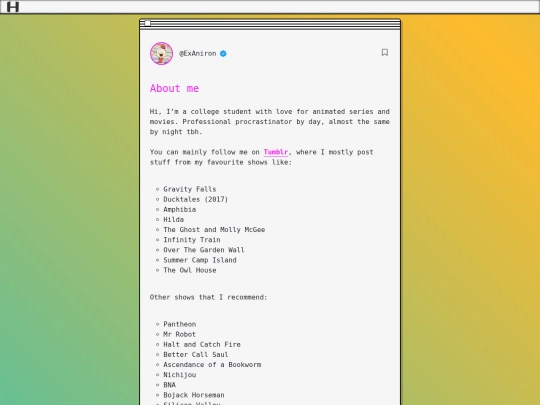
Task: Select Ducktales (2017) list entry
Action: point(196,199)
